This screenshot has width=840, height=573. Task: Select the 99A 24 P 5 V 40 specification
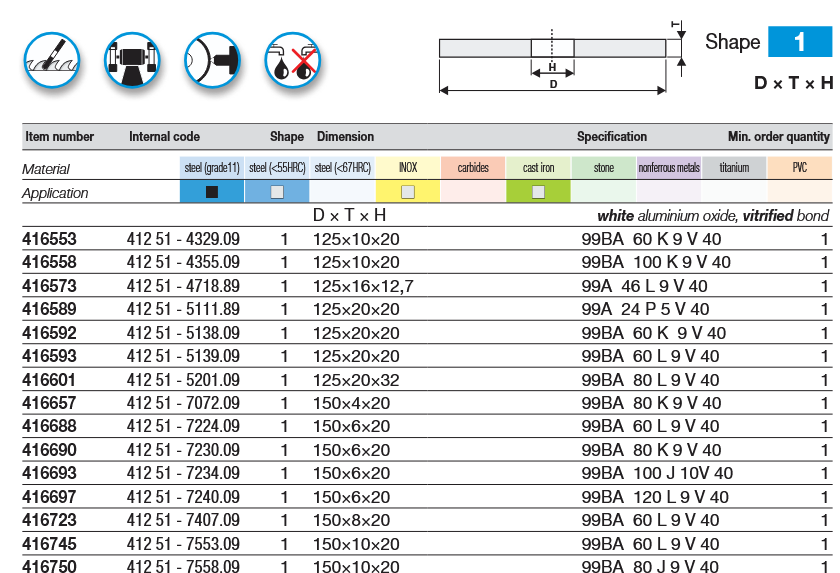coord(645,310)
